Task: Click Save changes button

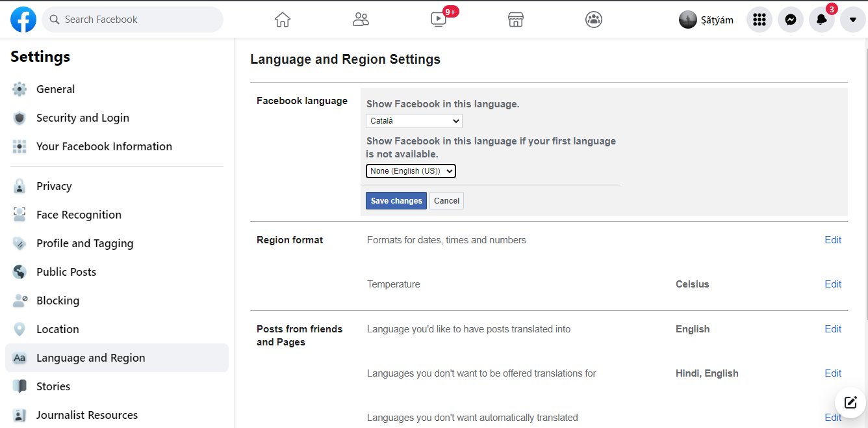Action: pyautogui.click(x=396, y=201)
